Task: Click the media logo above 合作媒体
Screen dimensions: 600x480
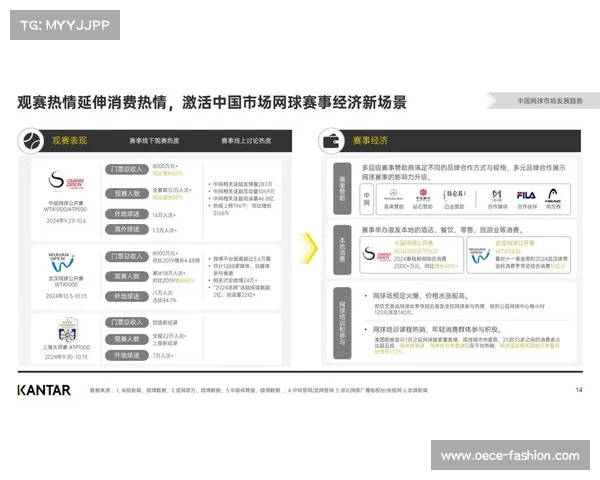Action: coord(497,195)
